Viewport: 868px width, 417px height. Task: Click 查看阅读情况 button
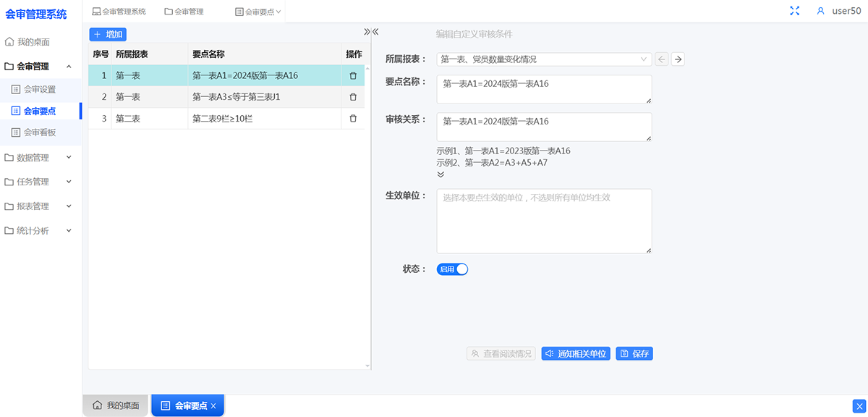coord(501,354)
